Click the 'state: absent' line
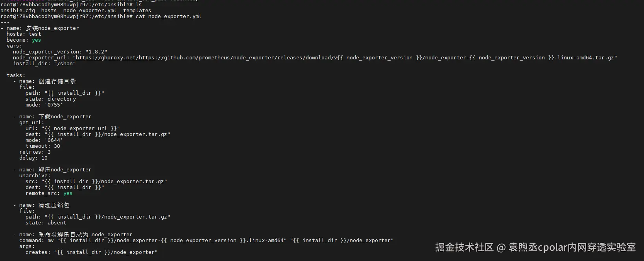This screenshot has width=644, height=261. pos(46,223)
